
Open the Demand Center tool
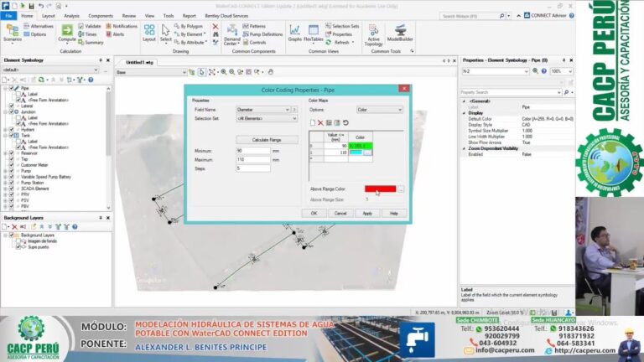(232, 34)
